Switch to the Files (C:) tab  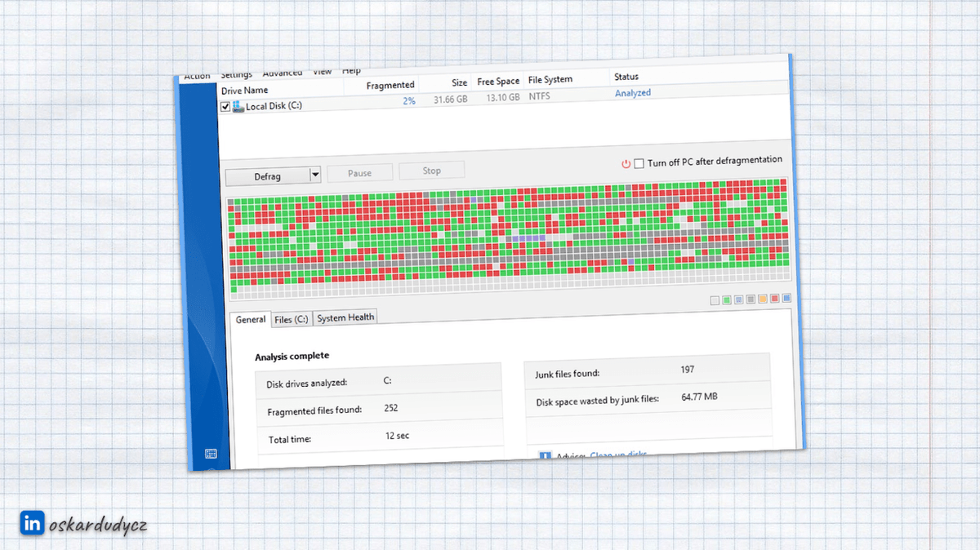pyautogui.click(x=292, y=319)
